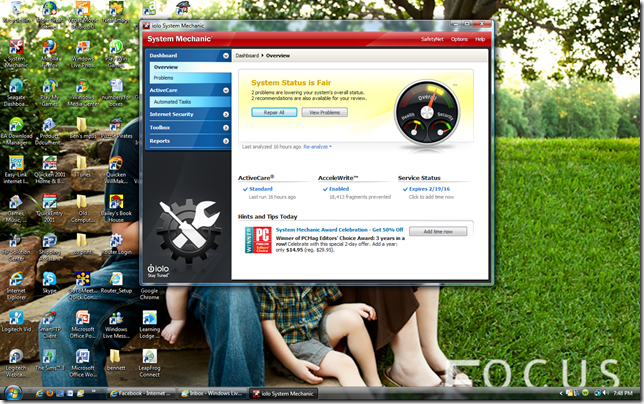This screenshot has width=644, height=404.
Task: Open the Mozilla Firefox desktop icon
Action: (49, 53)
